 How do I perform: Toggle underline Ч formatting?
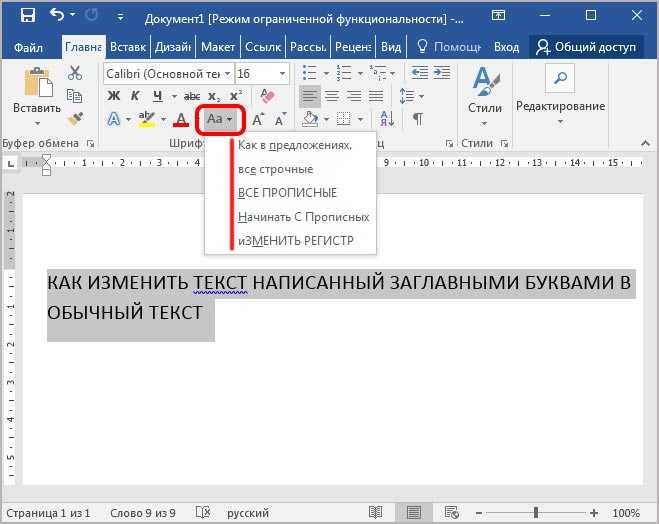click(158, 96)
